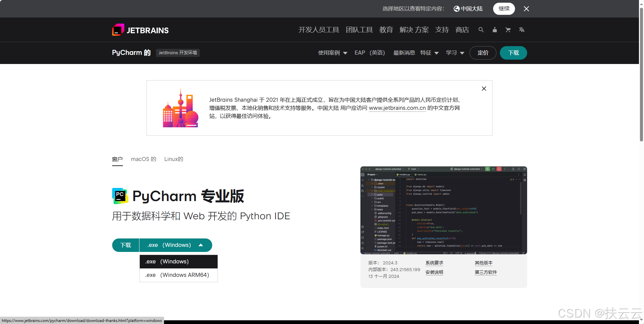The width and height of the screenshot is (644, 324).
Task: Click the version text 2024.3
Action: pos(390,263)
